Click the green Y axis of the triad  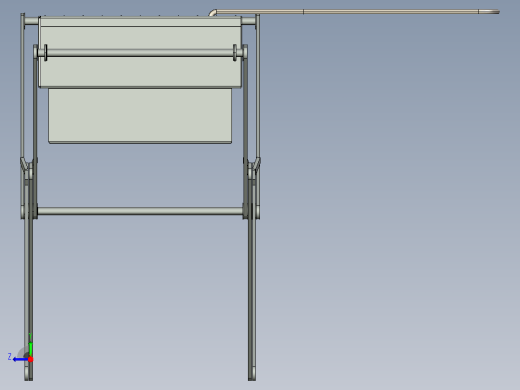click(x=30, y=349)
